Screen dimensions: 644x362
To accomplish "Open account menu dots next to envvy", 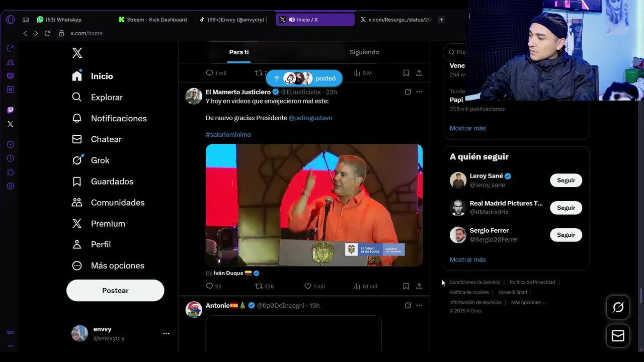I will pos(166,333).
